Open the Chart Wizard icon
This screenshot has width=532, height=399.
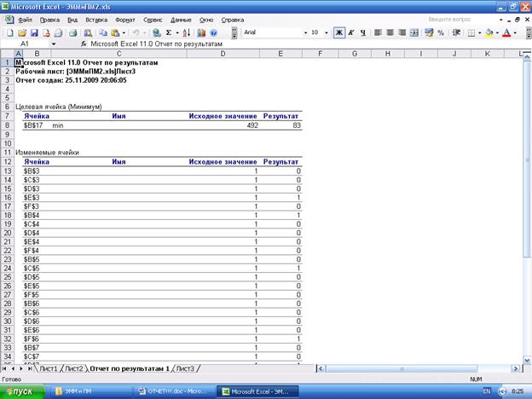[x=201, y=33]
